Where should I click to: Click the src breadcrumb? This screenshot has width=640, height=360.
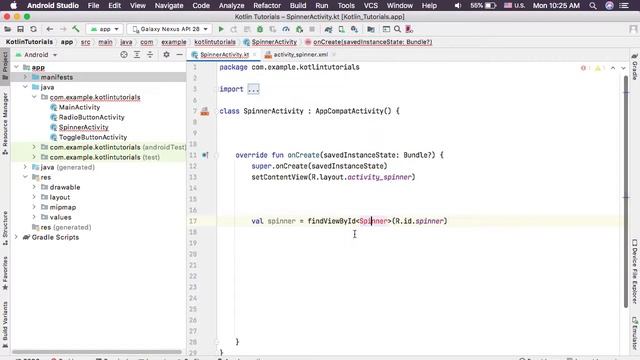pyautogui.click(x=85, y=42)
